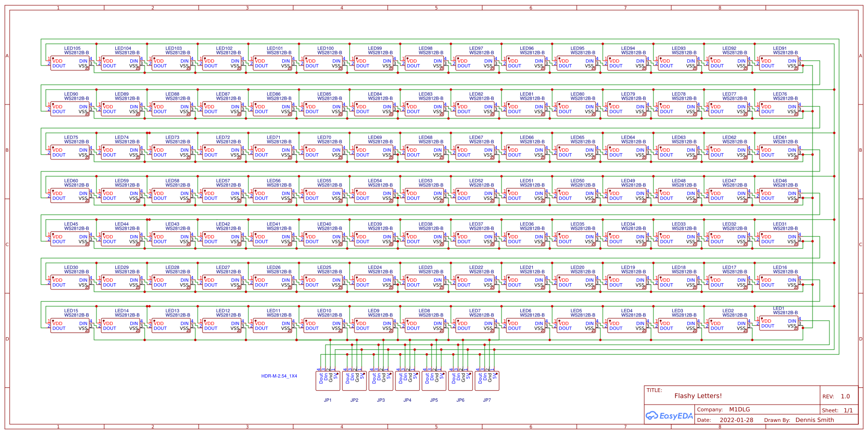Click the Date field 2022-01-28

(736, 420)
